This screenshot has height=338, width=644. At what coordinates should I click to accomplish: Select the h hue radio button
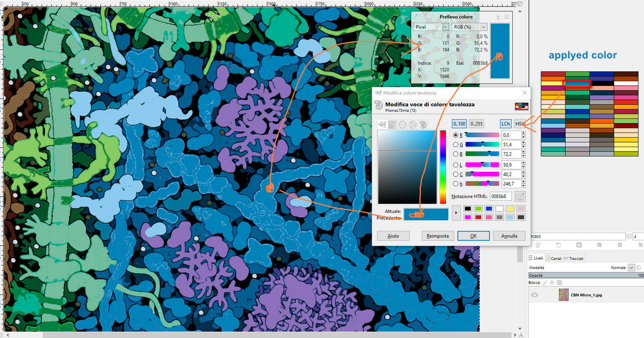pos(456,184)
